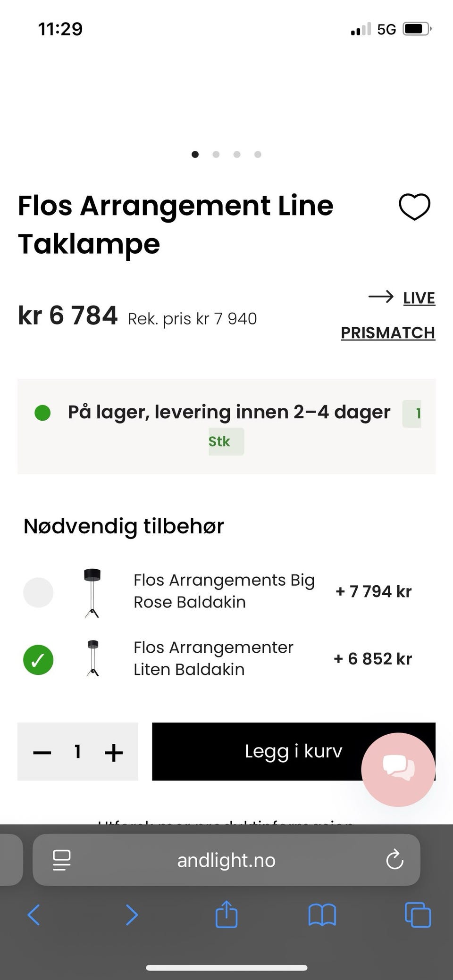Image resolution: width=453 pixels, height=980 pixels.
Task: Go forward with Safari forward arrow
Action: tap(132, 915)
